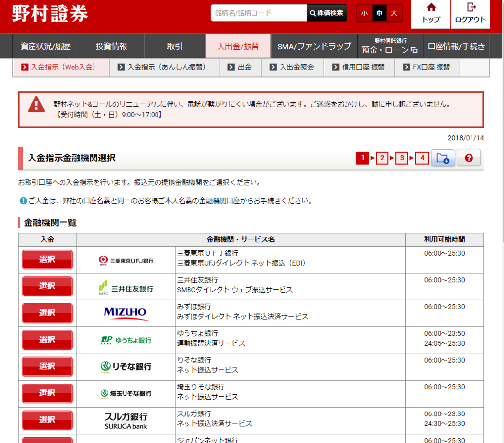Click the 三菱東京UFJ銀行 logo

(126, 261)
